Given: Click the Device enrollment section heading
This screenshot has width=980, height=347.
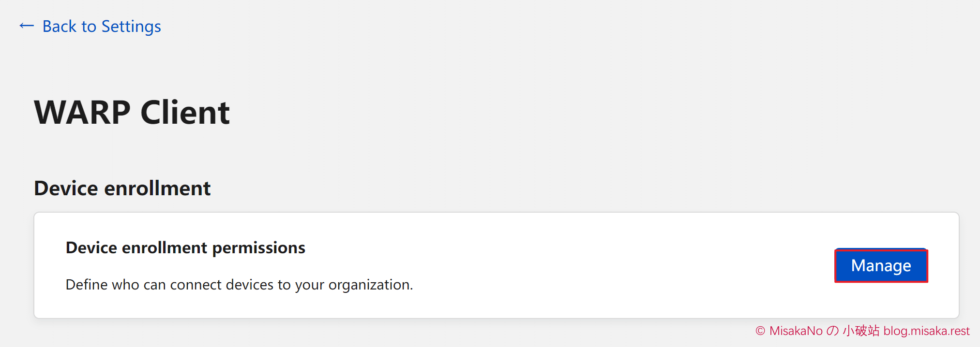Looking at the screenshot, I should pos(122,188).
